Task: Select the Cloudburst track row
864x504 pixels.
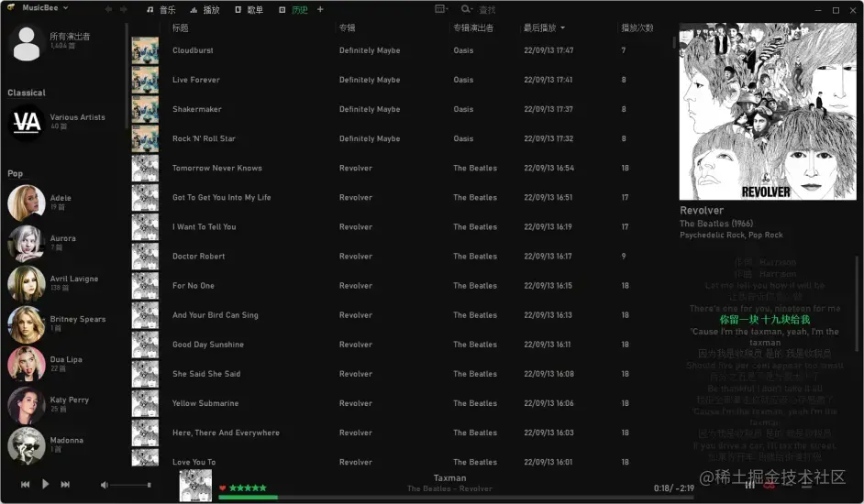Action: [400, 50]
